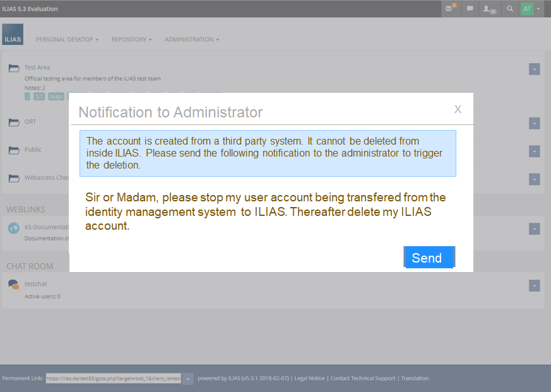Click the bugs tag on Test Area
The image size is (551, 392).
(x=56, y=97)
